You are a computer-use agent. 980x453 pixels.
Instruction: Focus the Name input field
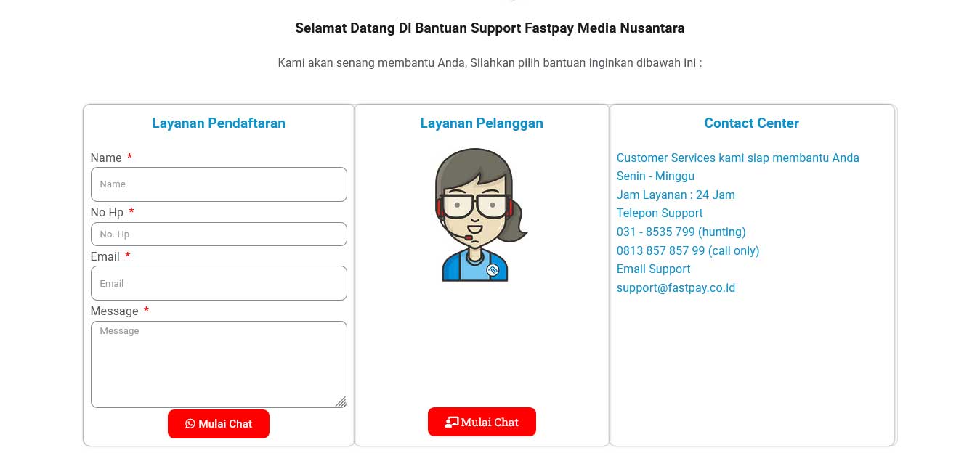pos(219,184)
